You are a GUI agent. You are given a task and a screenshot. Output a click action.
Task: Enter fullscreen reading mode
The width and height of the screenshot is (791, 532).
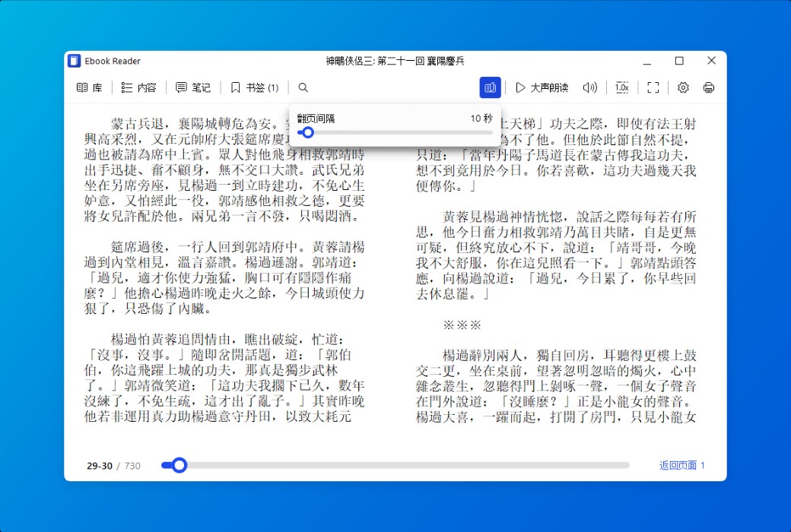653,87
